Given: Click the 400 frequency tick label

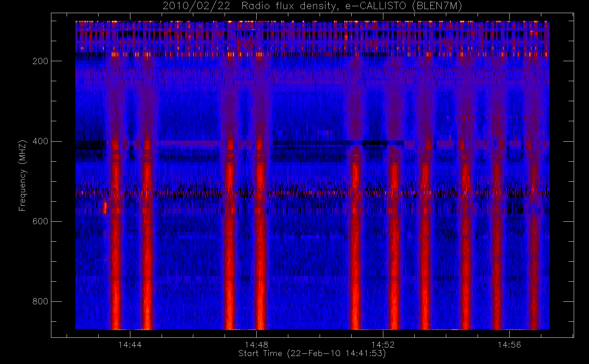Looking at the screenshot, I should click(40, 141).
